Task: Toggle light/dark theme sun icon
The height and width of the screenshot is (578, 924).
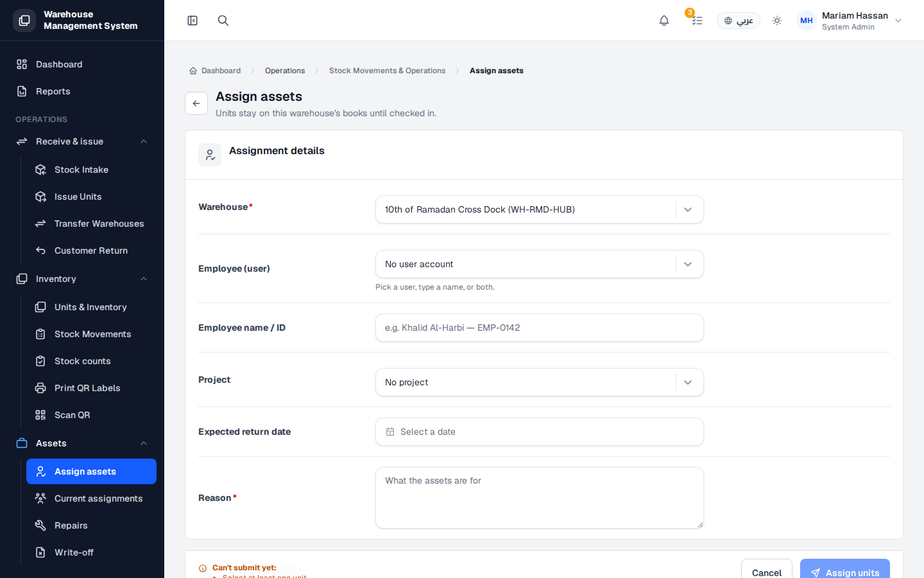Action: pos(777,21)
